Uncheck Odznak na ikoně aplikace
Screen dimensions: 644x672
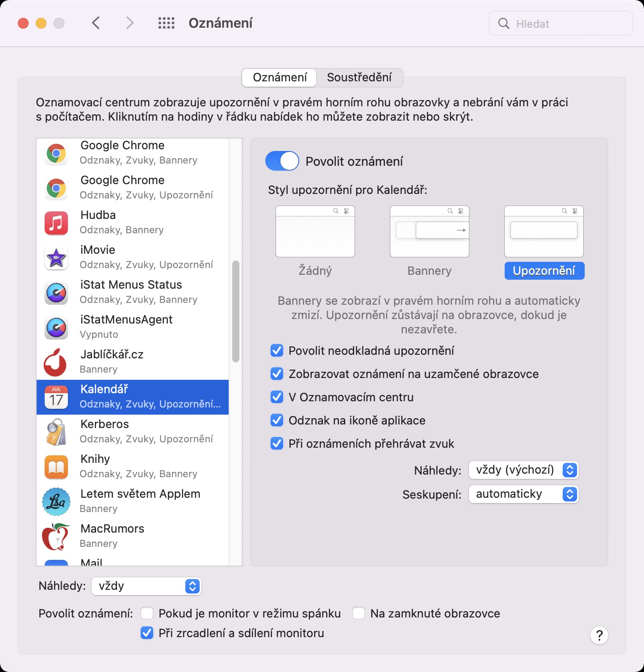(x=277, y=420)
